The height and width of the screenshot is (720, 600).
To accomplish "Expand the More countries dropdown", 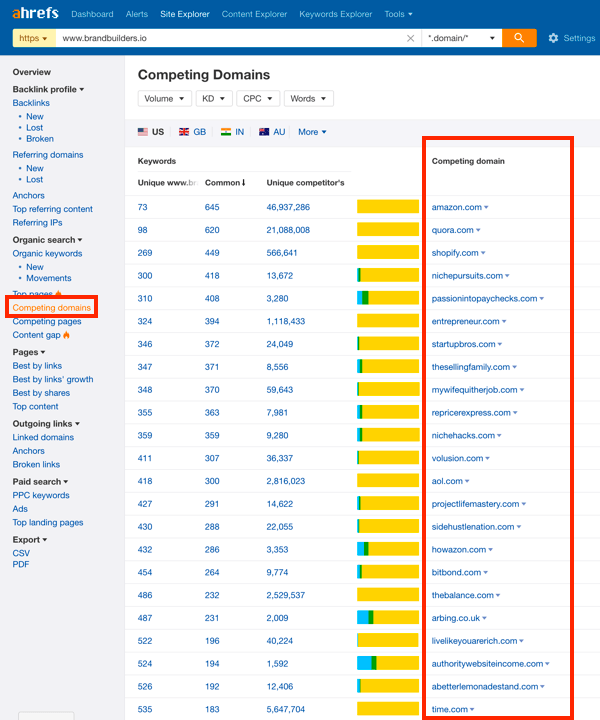I will [x=312, y=132].
